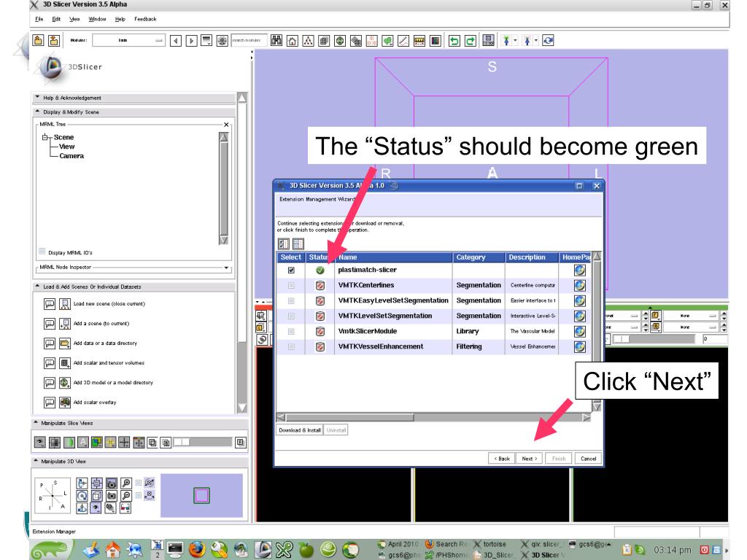The height and width of the screenshot is (560, 747).
Task: Click Add data or data directory icon
Action: coord(65,343)
